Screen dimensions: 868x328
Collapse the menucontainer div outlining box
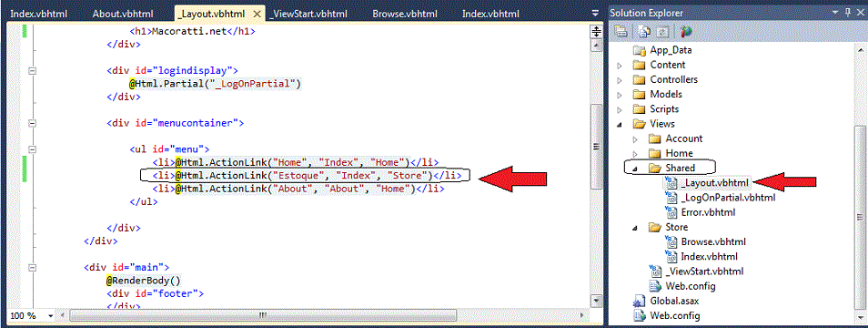tap(32, 124)
